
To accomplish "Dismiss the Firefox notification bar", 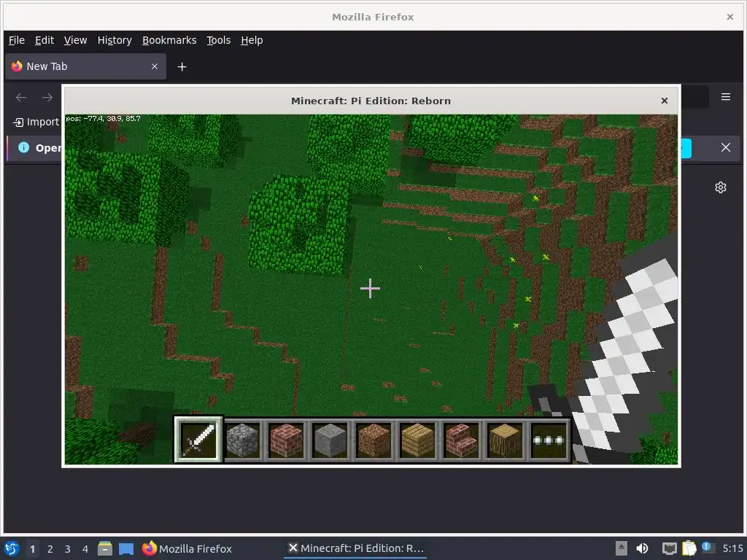I will [726, 147].
